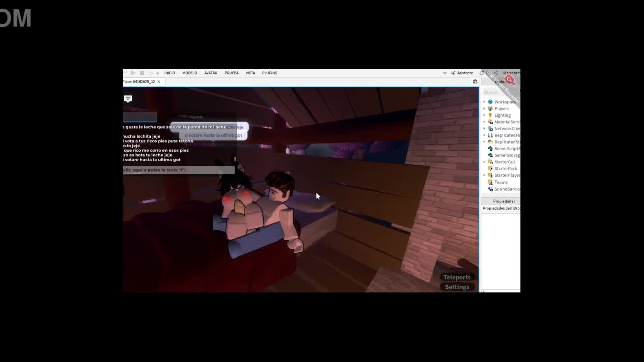Click the StarterGui icon in Explorer
The image size is (644, 362).
coord(490,162)
